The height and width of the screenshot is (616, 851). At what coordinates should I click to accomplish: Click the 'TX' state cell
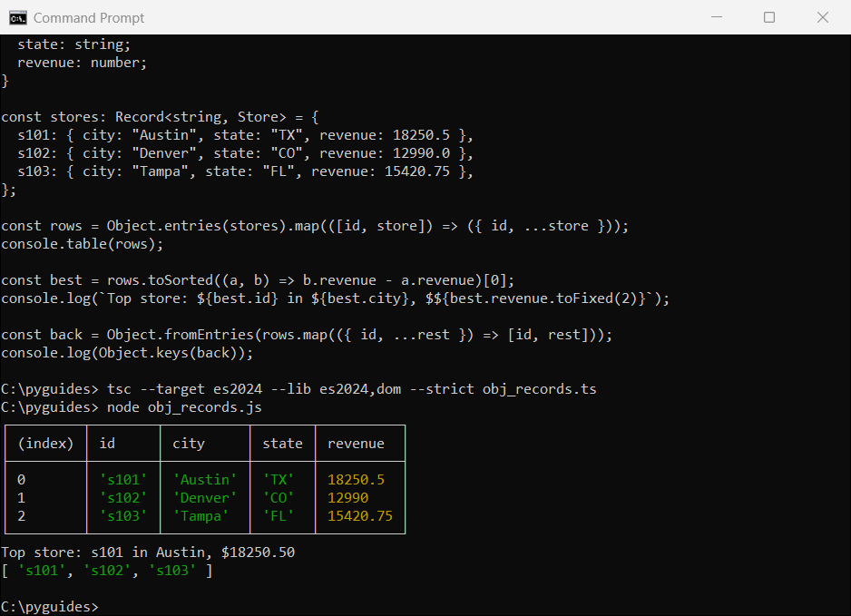pos(279,480)
